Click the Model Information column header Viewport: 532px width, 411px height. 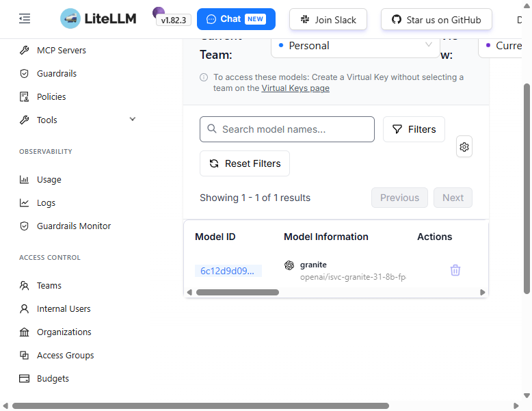pos(326,237)
